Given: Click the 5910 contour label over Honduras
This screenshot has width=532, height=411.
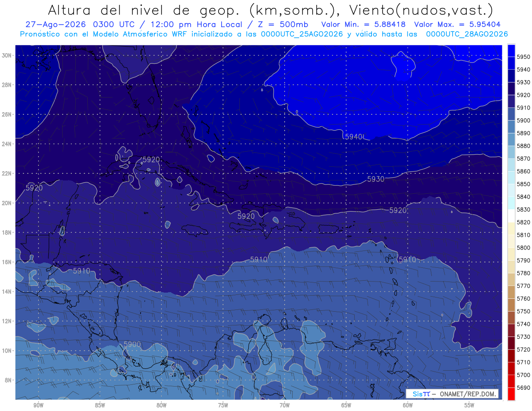Looking at the screenshot, I should (82, 271).
